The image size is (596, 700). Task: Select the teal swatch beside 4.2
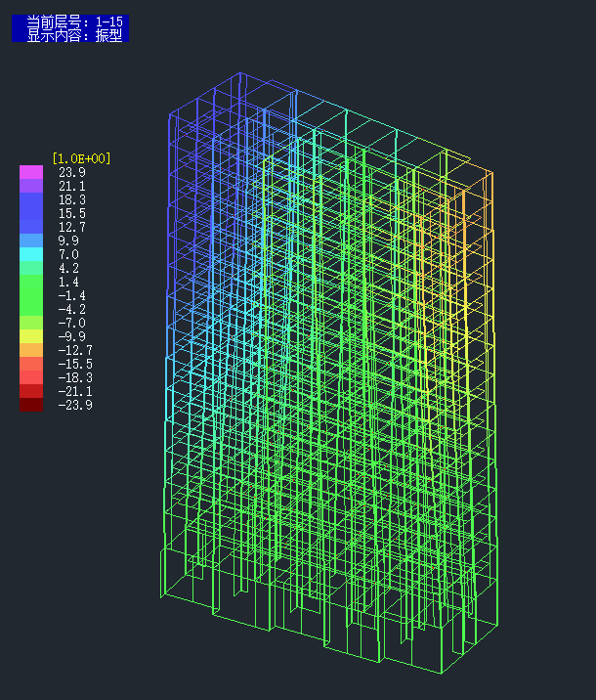tap(31, 268)
